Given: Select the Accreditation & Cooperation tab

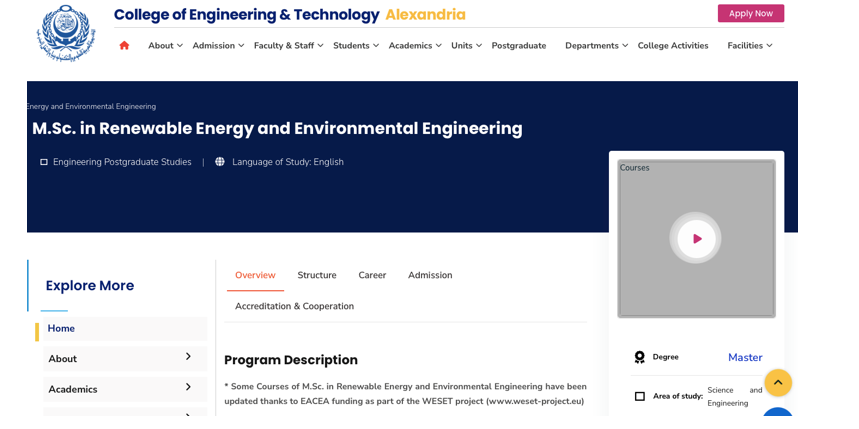Looking at the screenshot, I should [294, 306].
